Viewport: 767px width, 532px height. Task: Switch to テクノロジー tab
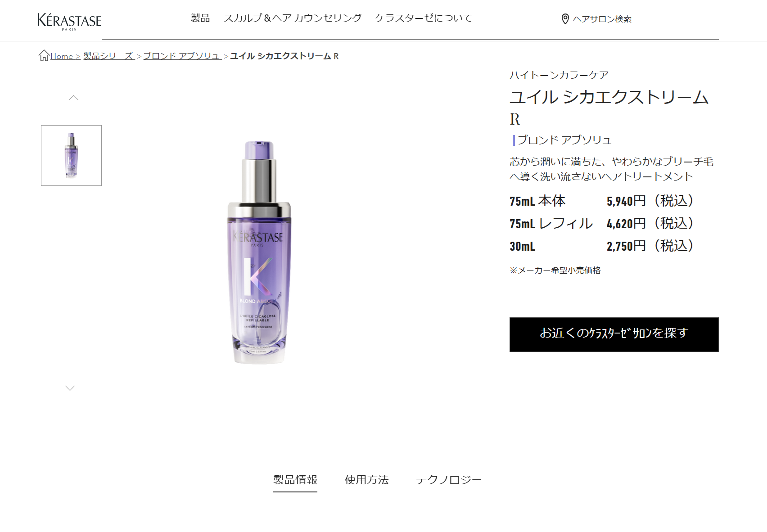tap(448, 480)
